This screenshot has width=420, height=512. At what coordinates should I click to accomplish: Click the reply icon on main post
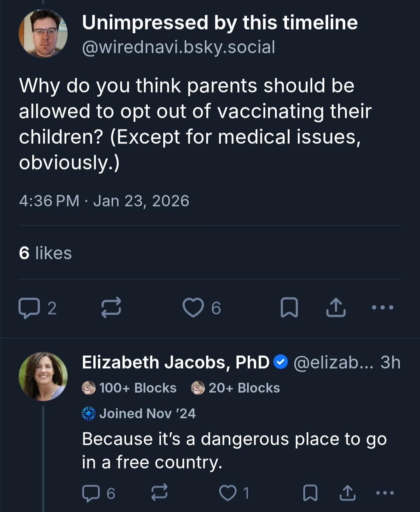coord(29,308)
